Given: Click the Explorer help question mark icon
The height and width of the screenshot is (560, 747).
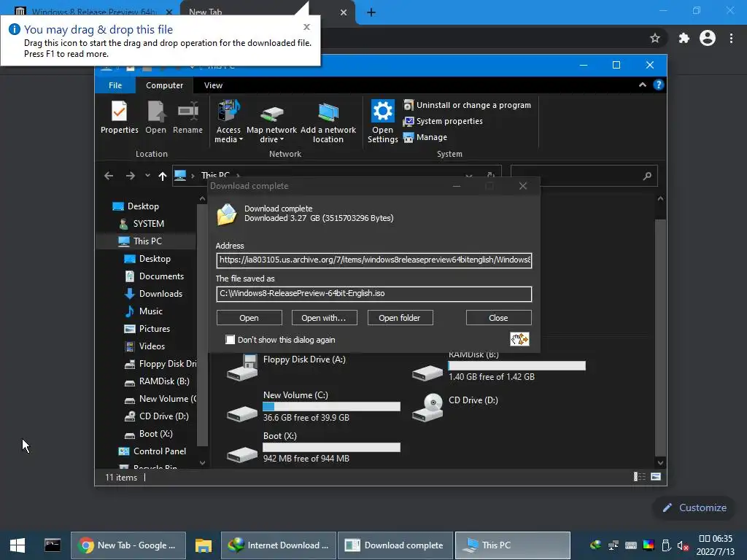Looking at the screenshot, I should point(659,85).
